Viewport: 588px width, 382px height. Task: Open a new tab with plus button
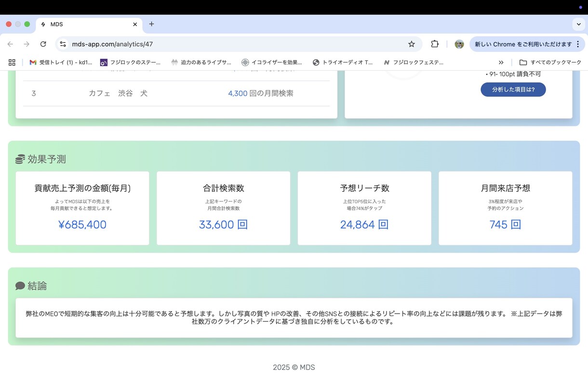pos(151,24)
